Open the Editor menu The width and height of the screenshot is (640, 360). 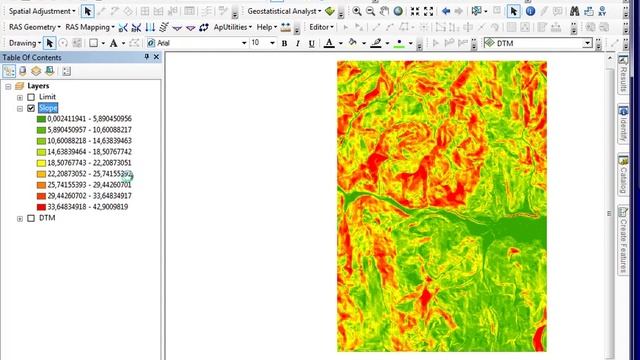point(321,27)
